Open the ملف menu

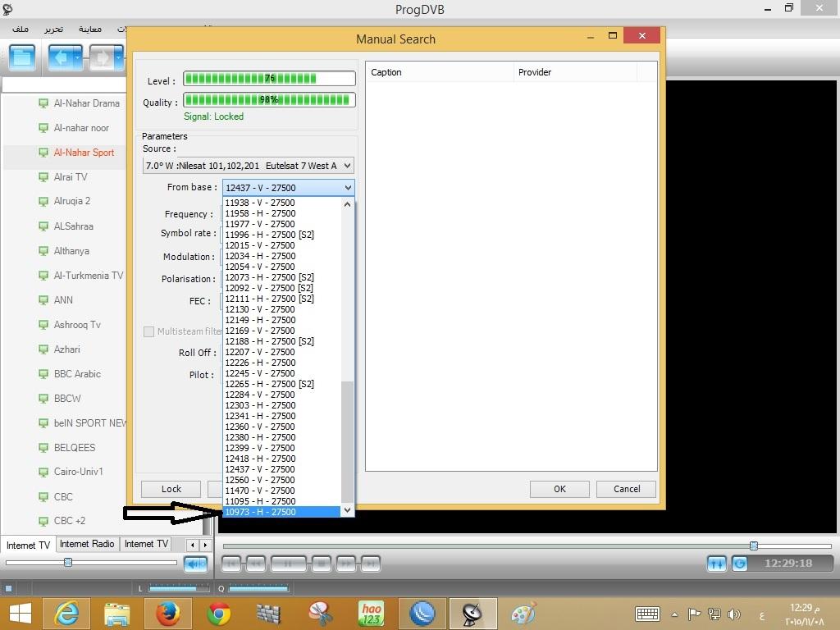tap(21, 29)
